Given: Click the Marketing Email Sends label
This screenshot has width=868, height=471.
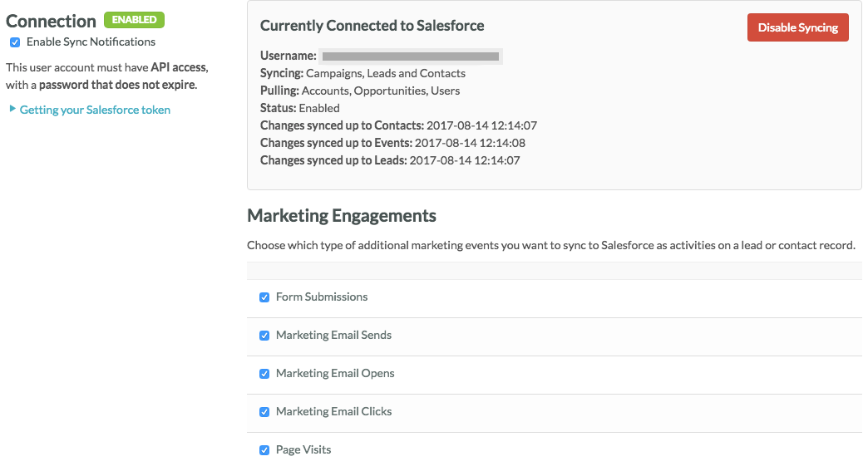Looking at the screenshot, I should click(333, 336).
